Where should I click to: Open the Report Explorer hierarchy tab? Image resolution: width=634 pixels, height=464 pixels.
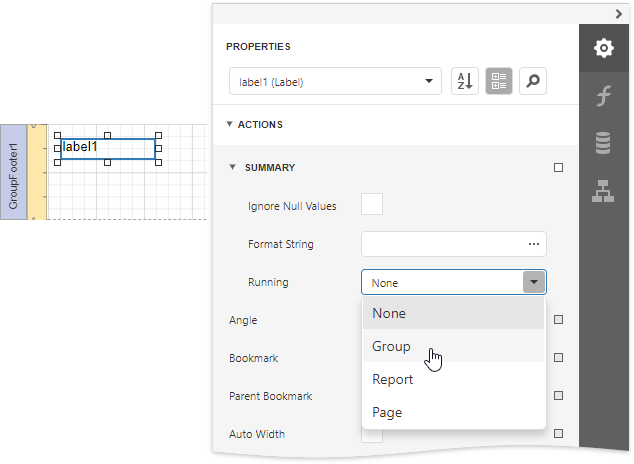click(x=603, y=192)
